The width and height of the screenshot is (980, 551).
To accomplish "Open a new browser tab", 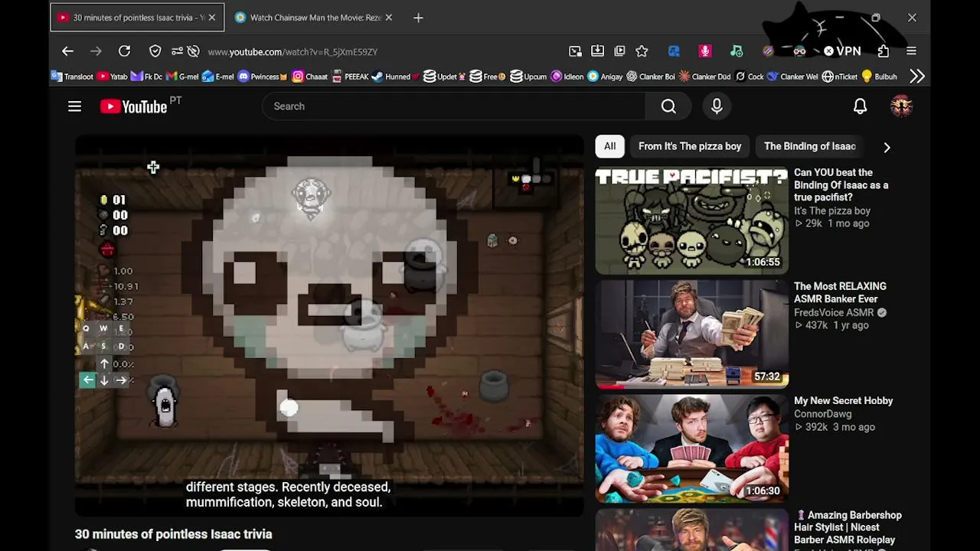I will [x=418, y=18].
